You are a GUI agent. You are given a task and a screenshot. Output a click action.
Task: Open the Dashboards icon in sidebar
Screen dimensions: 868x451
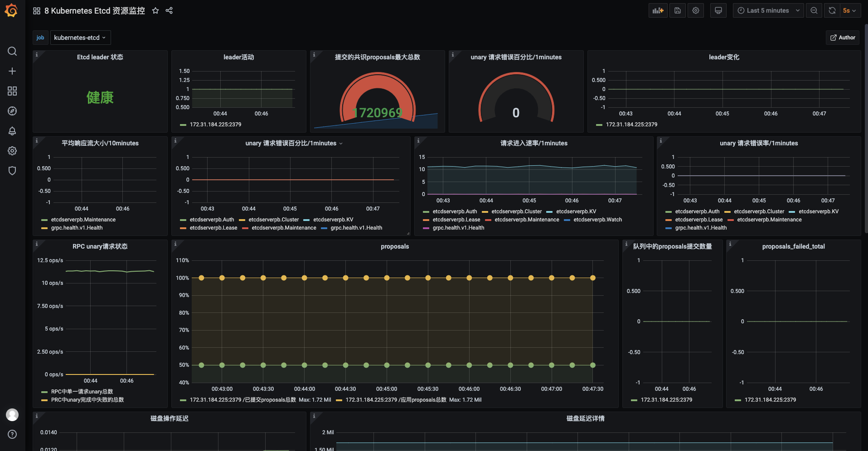(12, 91)
